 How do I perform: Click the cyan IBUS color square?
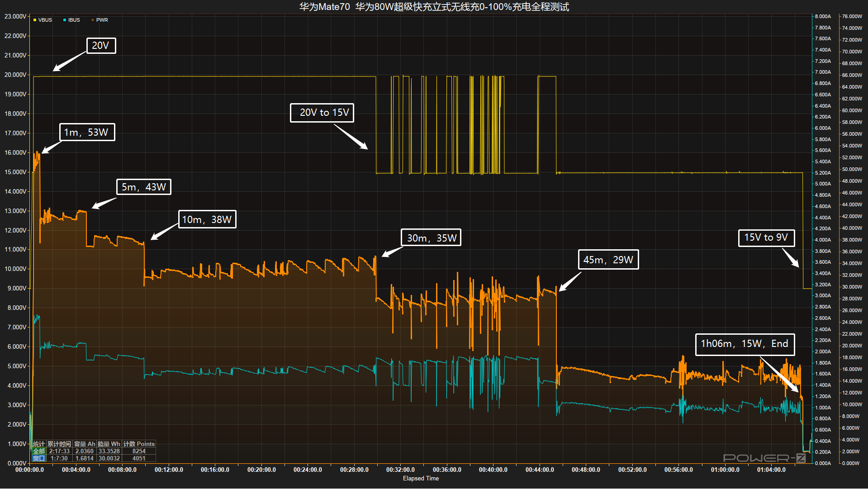coord(65,20)
